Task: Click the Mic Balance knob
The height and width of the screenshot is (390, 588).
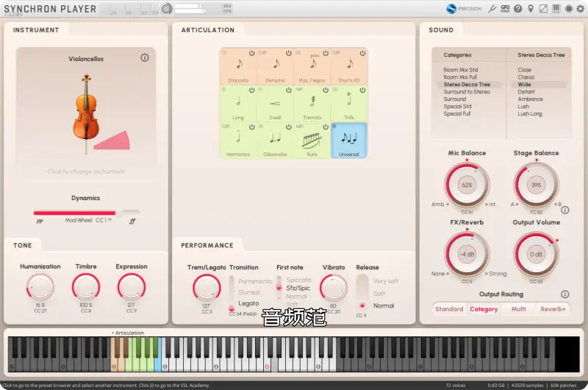Action: 467,185
